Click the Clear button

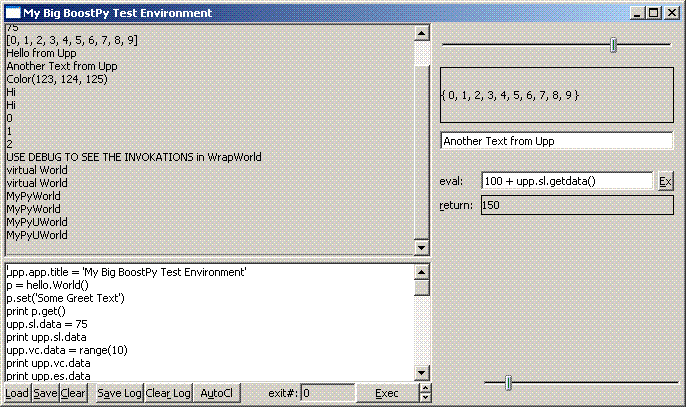[x=73, y=393]
